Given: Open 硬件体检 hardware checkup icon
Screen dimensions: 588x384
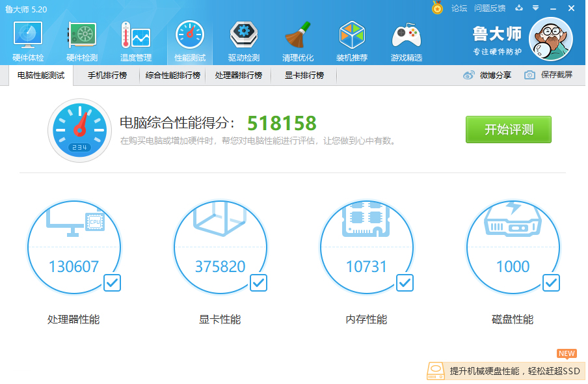Looking at the screenshot, I should tap(28, 41).
